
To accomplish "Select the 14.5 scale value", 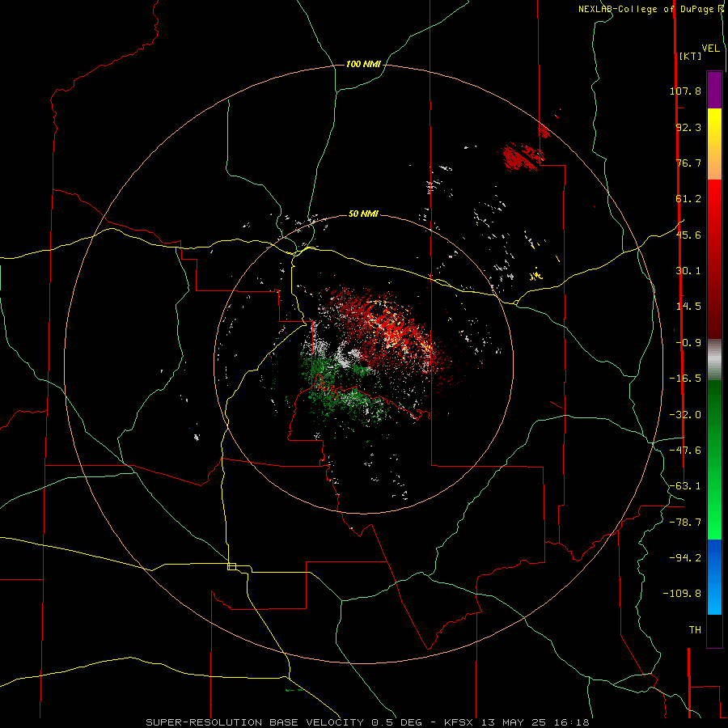I will click(x=688, y=307).
